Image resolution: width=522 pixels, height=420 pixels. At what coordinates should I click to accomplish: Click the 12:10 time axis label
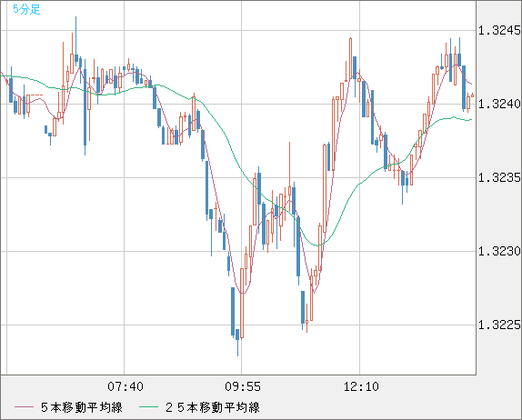[361, 386]
